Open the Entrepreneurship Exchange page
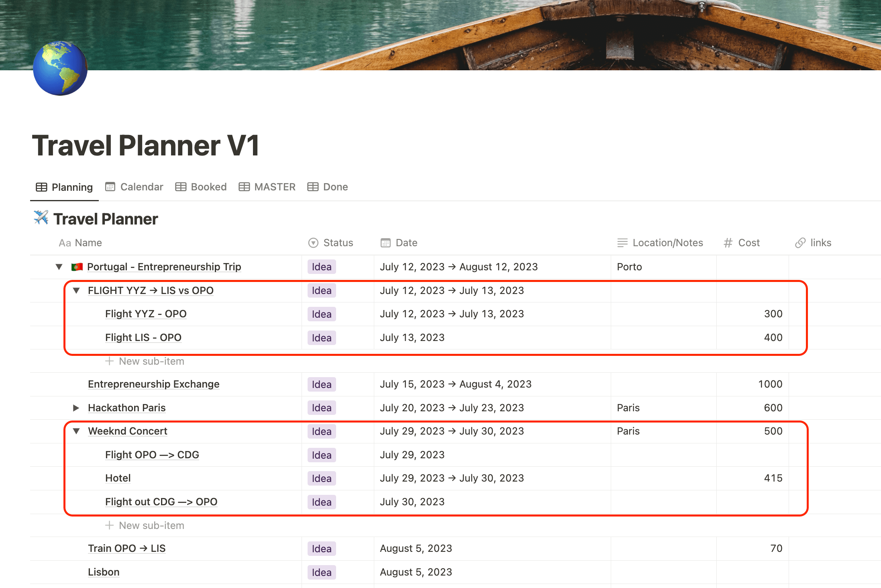The width and height of the screenshot is (881, 588). click(x=154, y=384)
